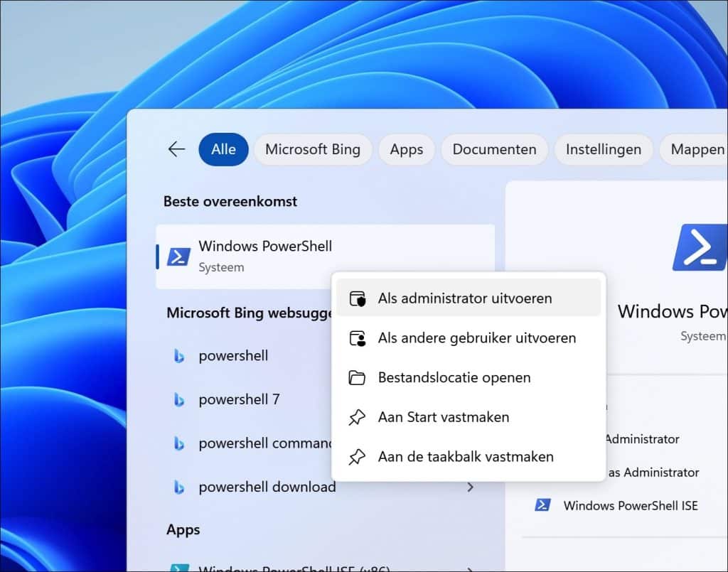Click the folder icon for Bestandslocatie
This screenshot has width=728, height=572.
click(357, 377)
